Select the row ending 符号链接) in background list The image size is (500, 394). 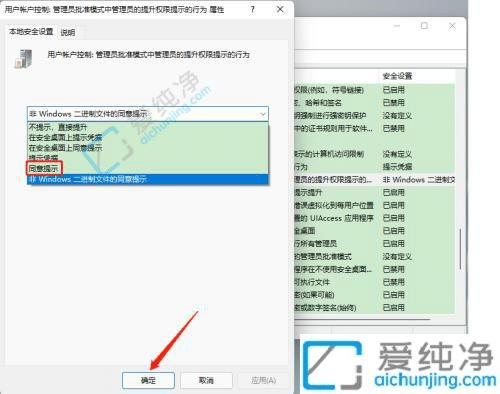(x=374, y=90)
